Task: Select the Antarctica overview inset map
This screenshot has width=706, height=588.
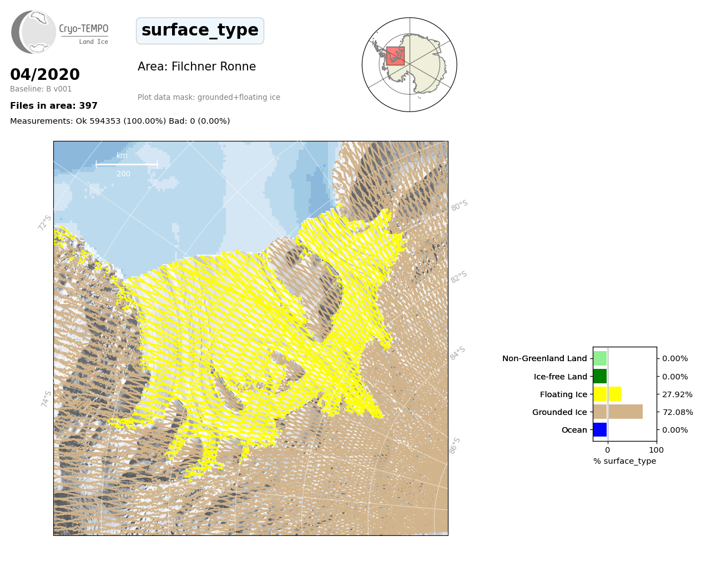Action: pos(410,64)
